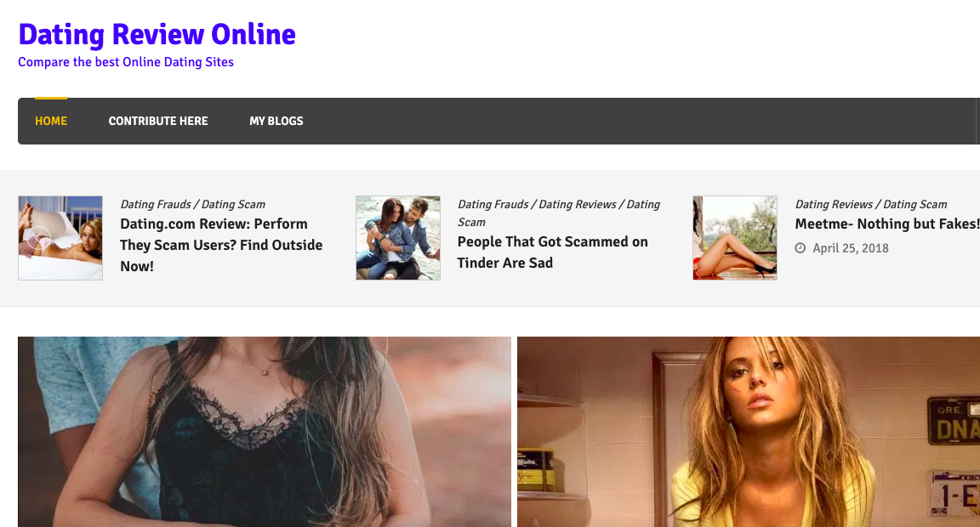Click the Dating Review Online site title

coord(157,34)
